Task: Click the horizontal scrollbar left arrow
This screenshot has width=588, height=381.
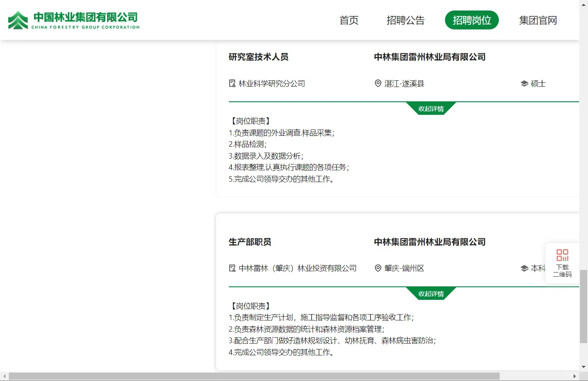Action: coord(4,376)
